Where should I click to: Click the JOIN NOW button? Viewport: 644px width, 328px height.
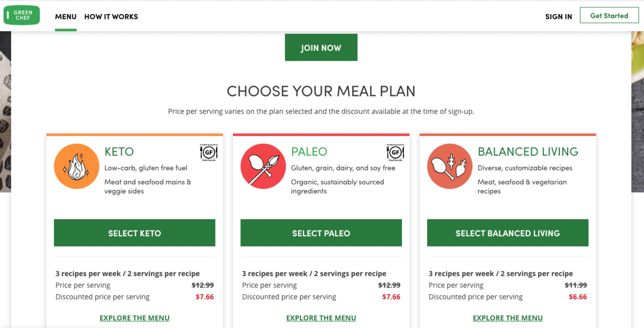coord(321,48)
